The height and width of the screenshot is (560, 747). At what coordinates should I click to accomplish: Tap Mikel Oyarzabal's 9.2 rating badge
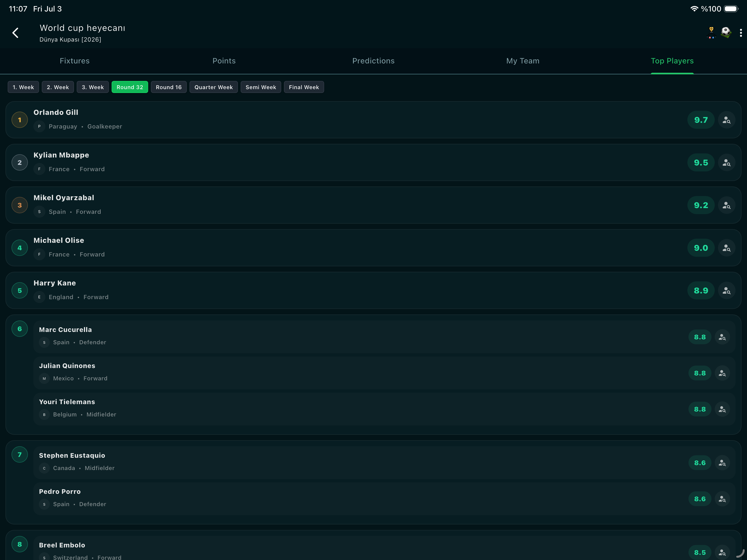[701, 205]
